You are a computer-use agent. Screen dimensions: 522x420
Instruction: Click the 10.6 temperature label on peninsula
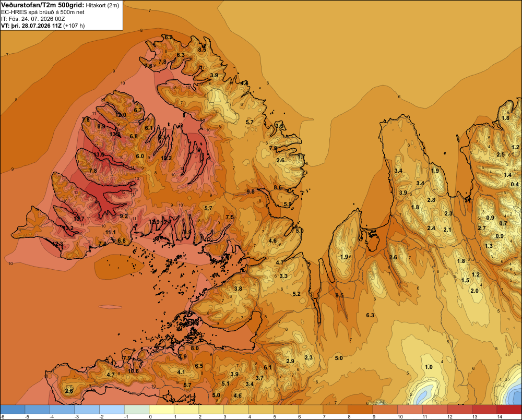click(133, 371)
